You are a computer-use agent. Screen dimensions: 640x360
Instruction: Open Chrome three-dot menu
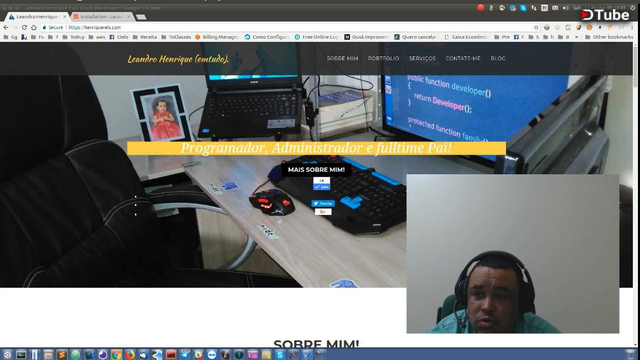[x=632, y=27]
